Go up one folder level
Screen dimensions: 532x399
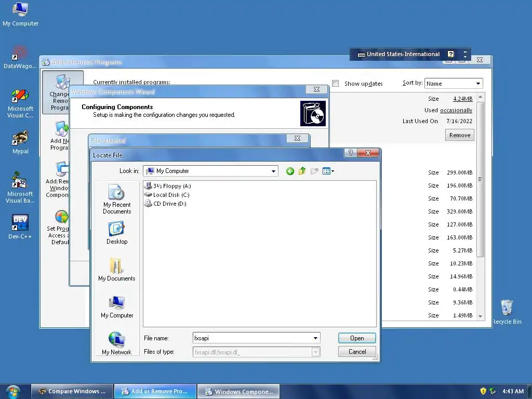(x=302, y=171)
